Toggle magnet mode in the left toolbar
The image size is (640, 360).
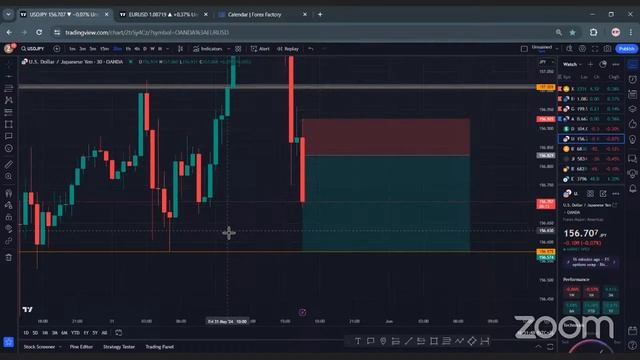(9, 193)
